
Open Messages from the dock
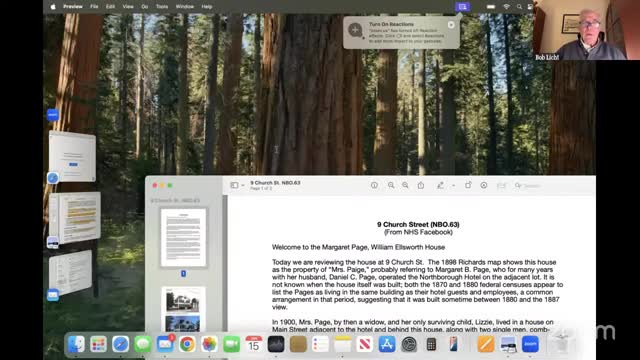143,344
